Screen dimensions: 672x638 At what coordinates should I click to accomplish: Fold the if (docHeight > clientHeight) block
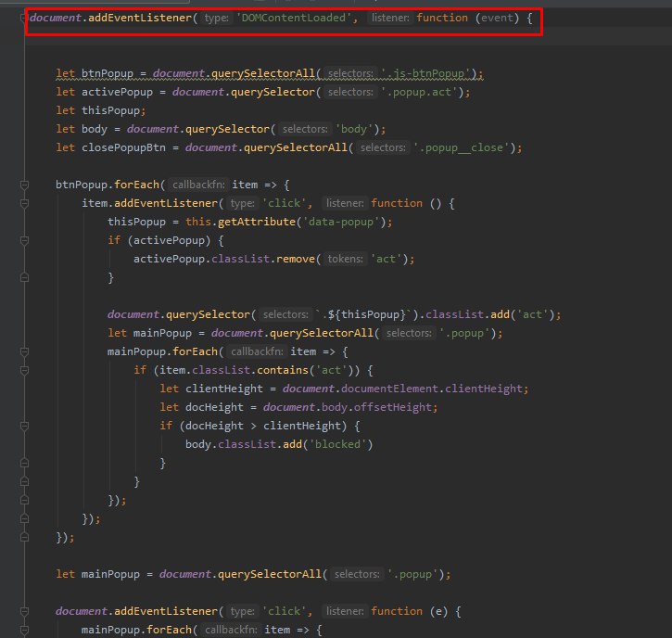24,426
